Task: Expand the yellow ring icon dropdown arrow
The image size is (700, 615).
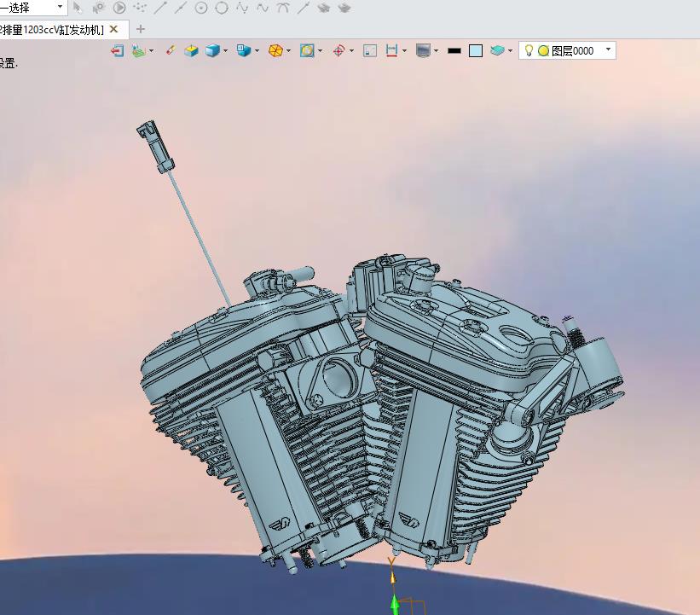Action: point(320,51)
